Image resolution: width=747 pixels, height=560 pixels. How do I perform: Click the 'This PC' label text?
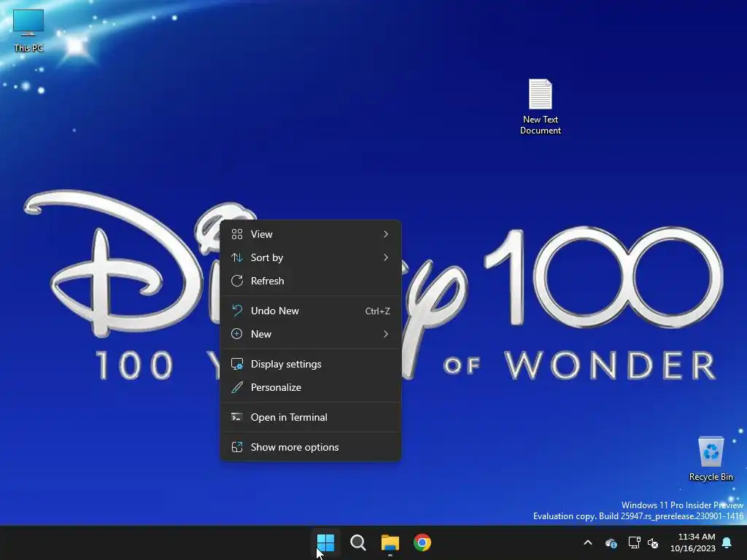coord(28,48)
